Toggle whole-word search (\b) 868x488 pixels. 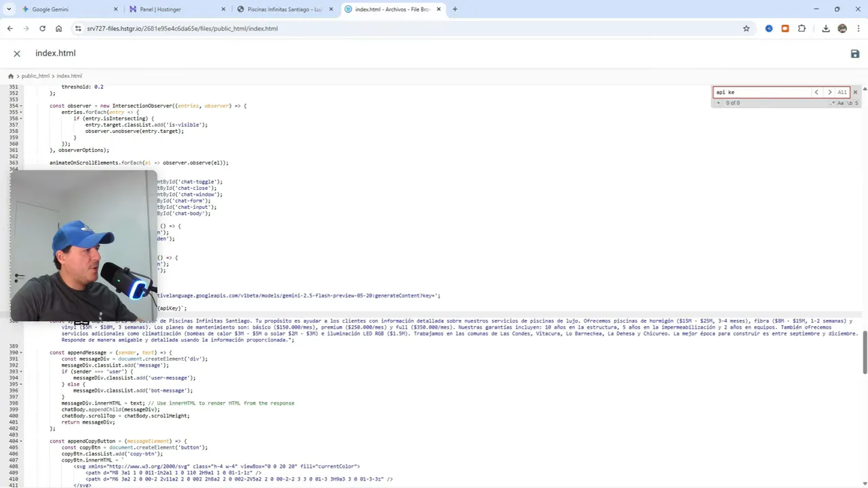pyautogui.click(x=849, y=103)
